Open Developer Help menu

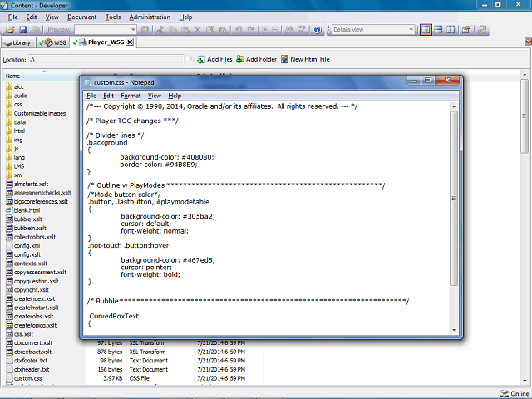click(185, 17)
